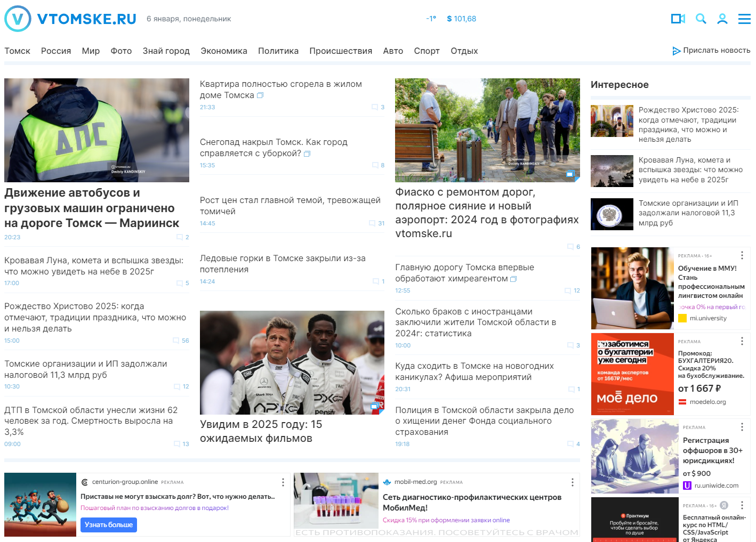This screenshot has height=542, width=756.
Task: Open the Отдых section
Action: coord(464,51)
